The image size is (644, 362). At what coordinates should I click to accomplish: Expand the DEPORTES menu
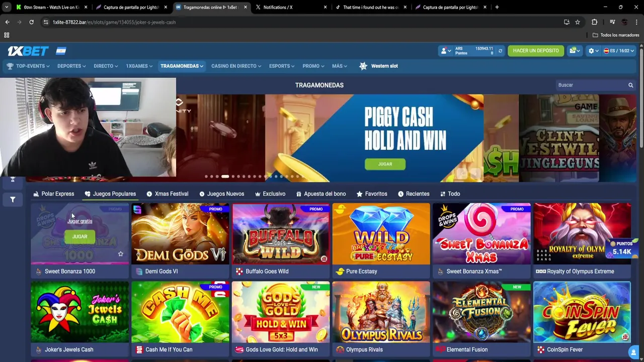click(x=71, y=66)
